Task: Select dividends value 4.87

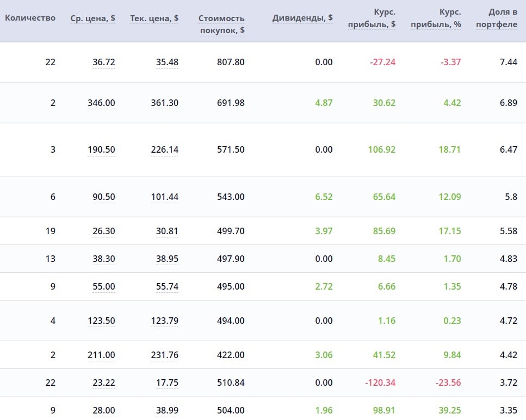Action: pyautogui.click(x=324, y=103)
